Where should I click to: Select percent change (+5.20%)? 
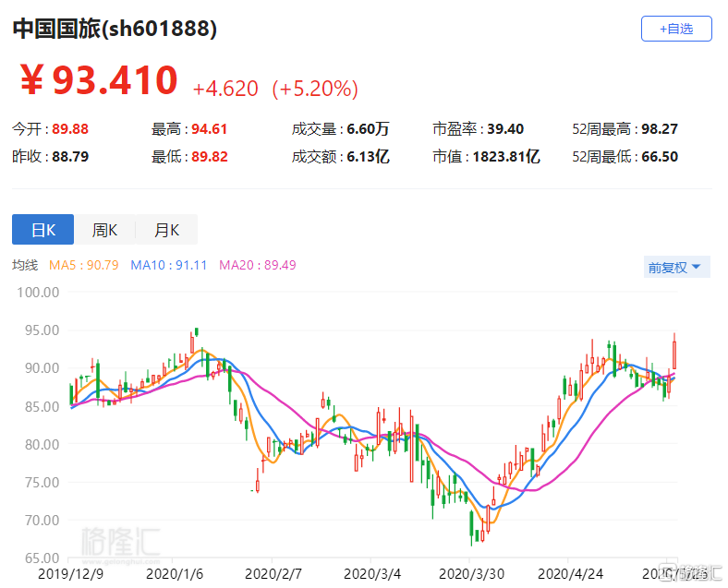(x=315, y=89)
